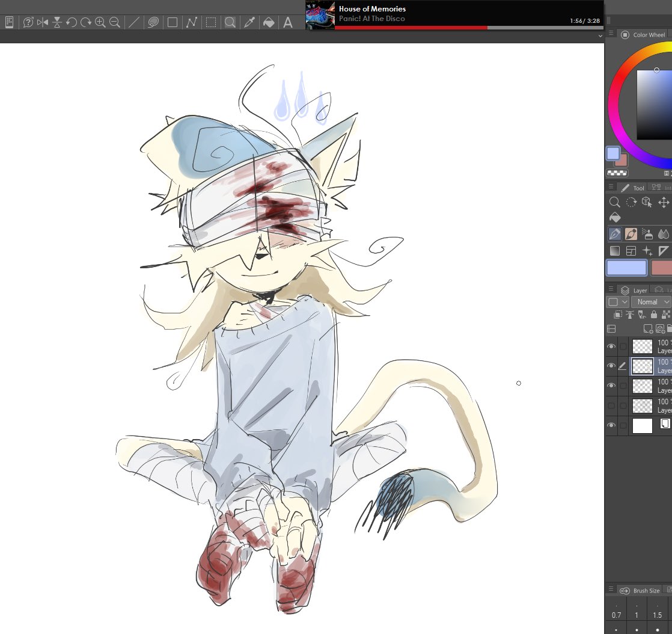Choose the brush tool in Tool palette
The width and height of the screenshot is (672, 634).
pos(631,234)
